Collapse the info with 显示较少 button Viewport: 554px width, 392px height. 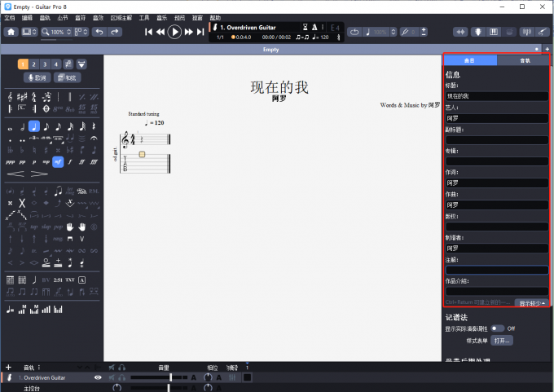[x=532, y=303]
